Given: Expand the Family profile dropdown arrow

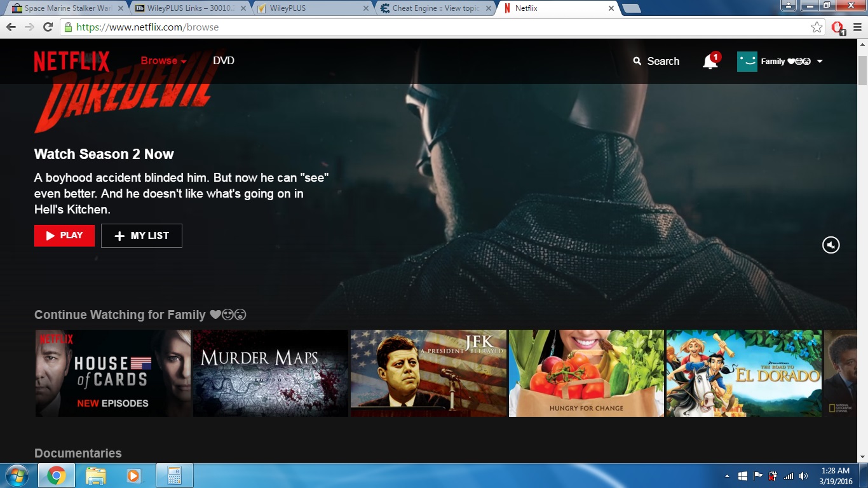Looking at the screenshot, I should [820, 62].
